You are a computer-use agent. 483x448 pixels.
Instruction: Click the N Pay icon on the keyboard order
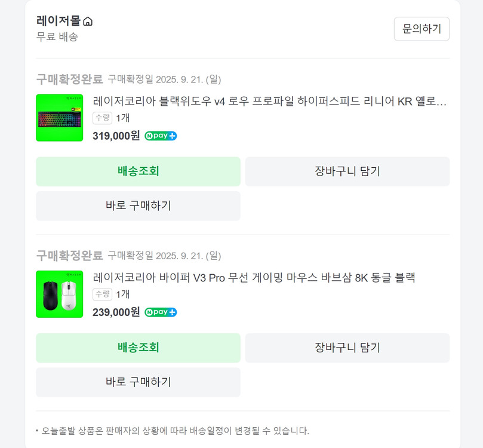click(160, 136)
